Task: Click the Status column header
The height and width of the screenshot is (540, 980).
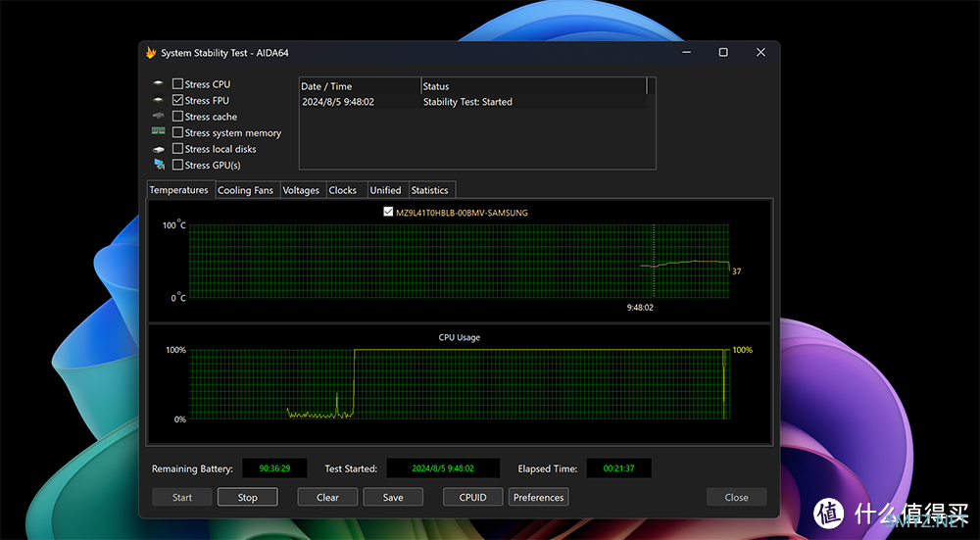Action: tap(533, 86)
